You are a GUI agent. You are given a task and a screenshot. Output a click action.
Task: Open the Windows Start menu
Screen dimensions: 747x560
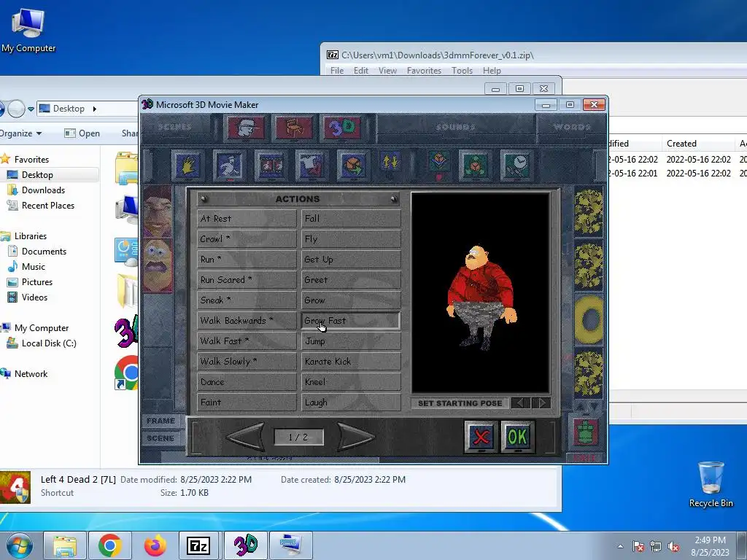click(20, 545)
